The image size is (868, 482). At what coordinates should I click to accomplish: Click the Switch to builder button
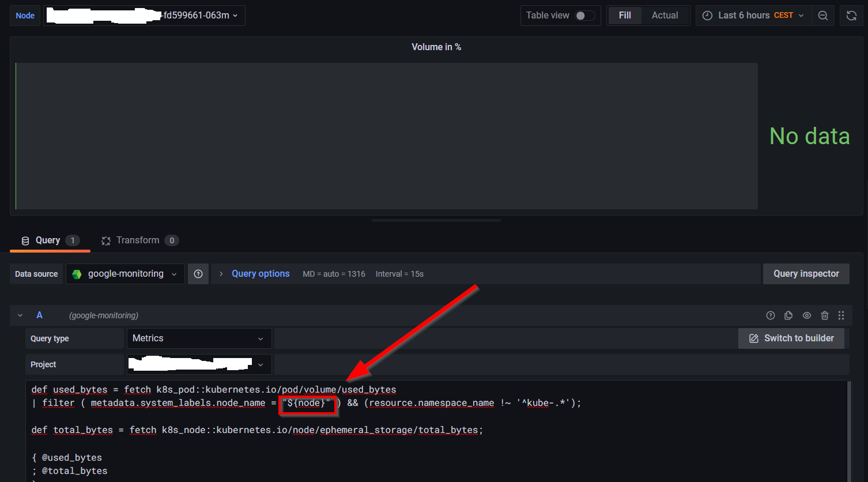(791, 338)
